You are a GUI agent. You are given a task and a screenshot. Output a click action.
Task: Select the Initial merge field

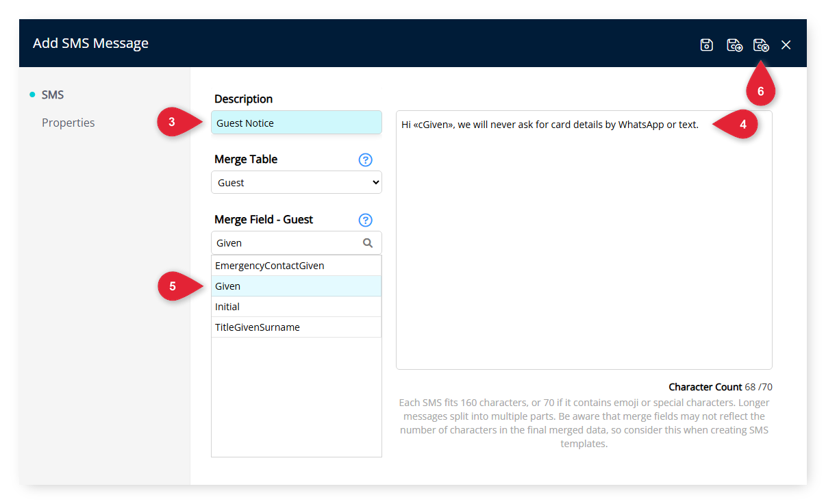pos(297,307)
